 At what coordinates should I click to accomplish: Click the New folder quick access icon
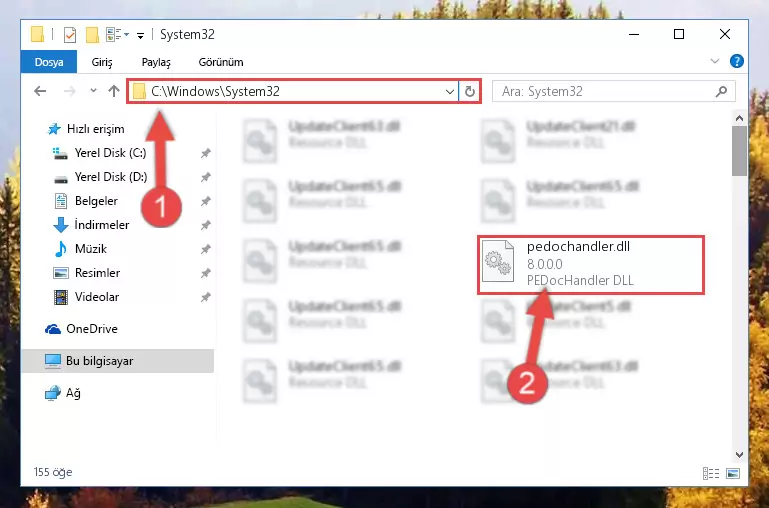[x=92, y=35]
